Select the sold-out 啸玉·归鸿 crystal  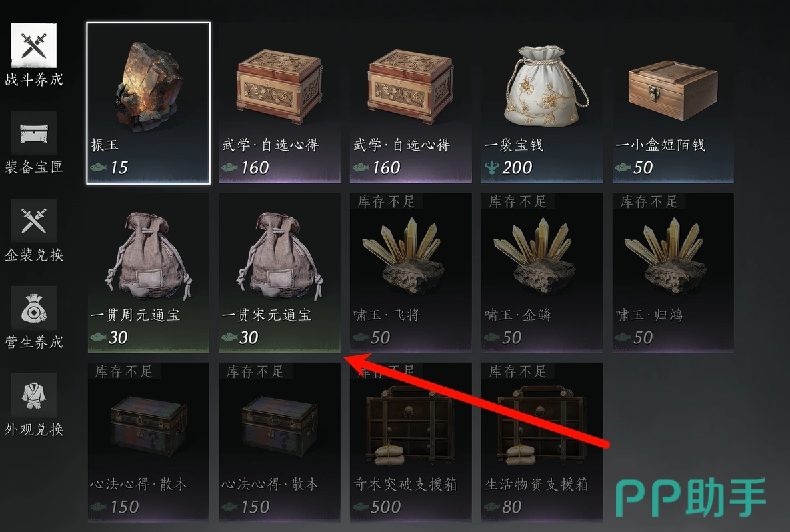673,273
